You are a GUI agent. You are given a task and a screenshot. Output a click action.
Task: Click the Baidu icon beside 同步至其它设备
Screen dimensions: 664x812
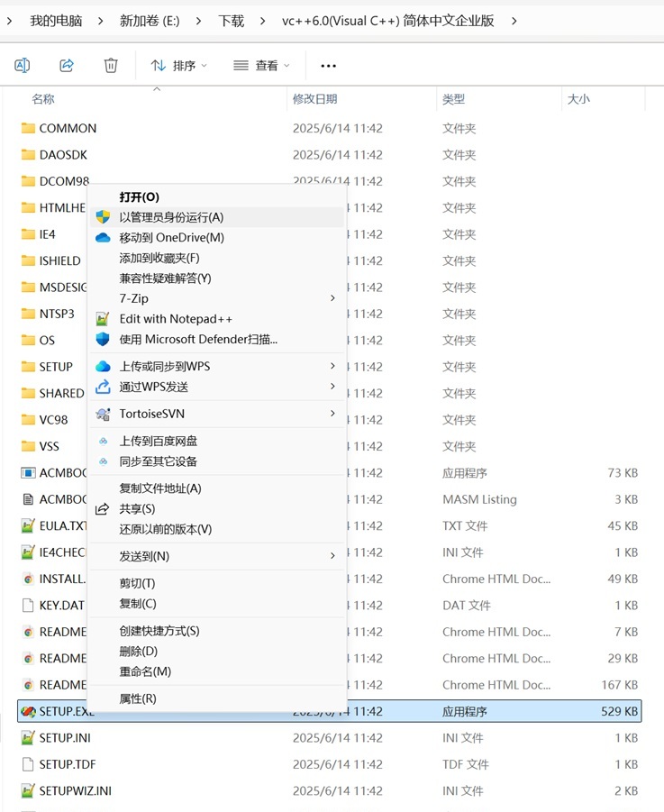(104, 461)
